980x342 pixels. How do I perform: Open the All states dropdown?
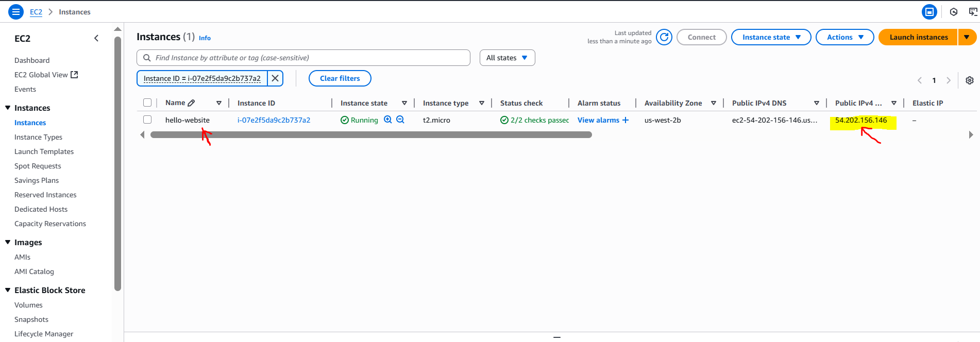(507, 58)
